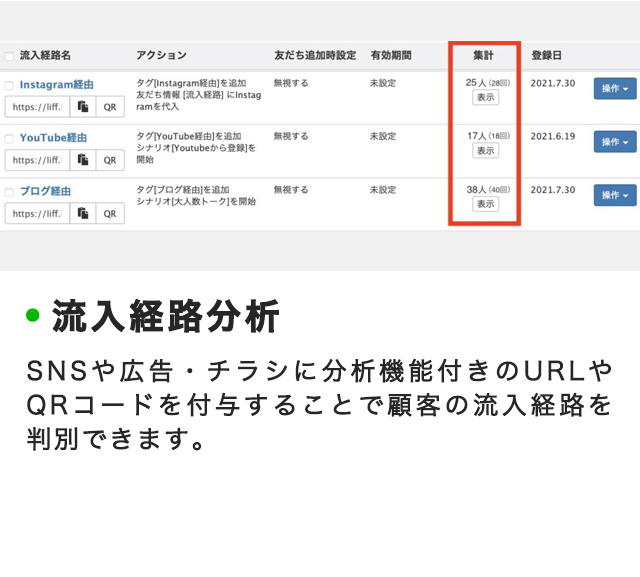The image size is (640, 577).
Task: Check the YouTube経由 row checkbox
Action: (x=9, y=139)
